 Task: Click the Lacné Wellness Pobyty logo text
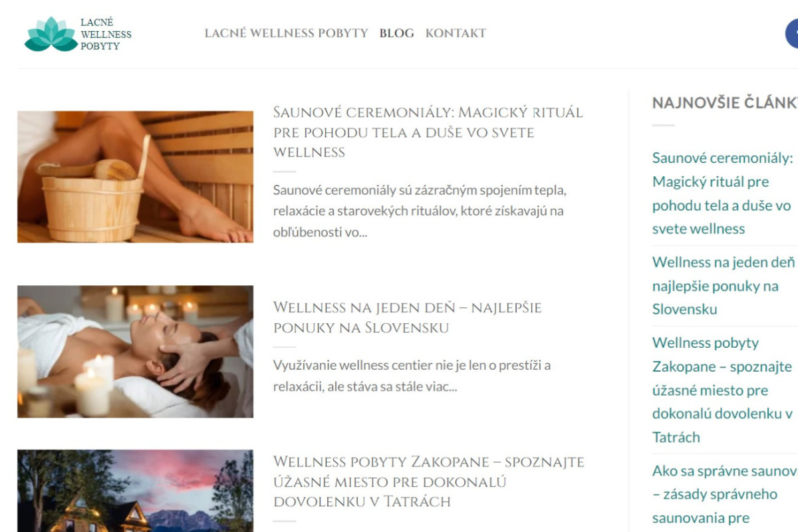[106, 34]
